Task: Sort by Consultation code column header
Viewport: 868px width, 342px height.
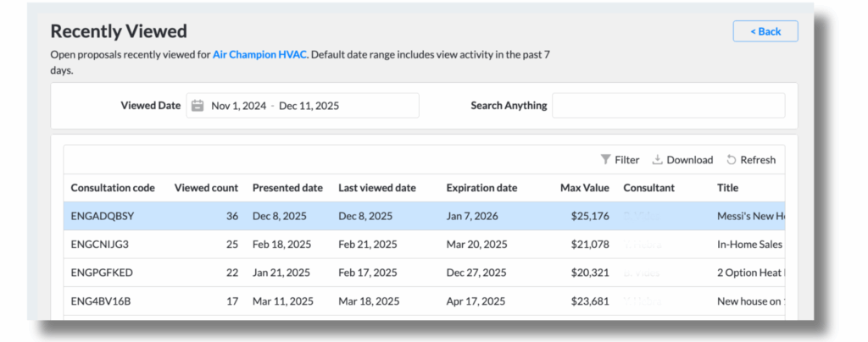Action: pyautogui.click(x=113, y=188)
